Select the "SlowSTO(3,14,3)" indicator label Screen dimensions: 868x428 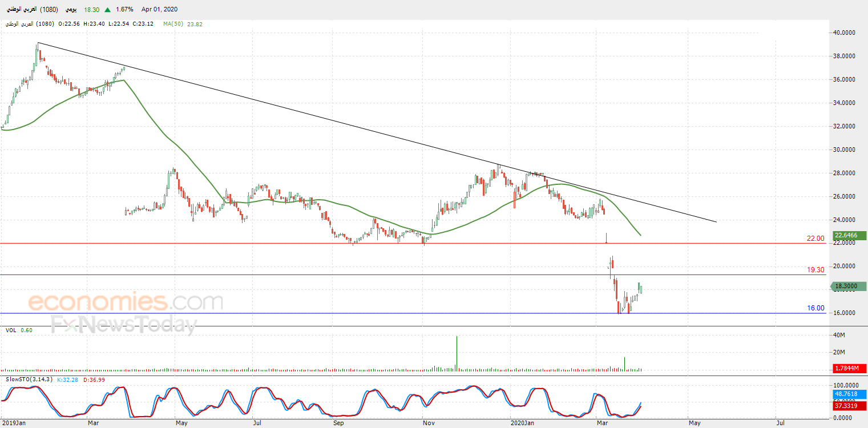pos(29,379)
